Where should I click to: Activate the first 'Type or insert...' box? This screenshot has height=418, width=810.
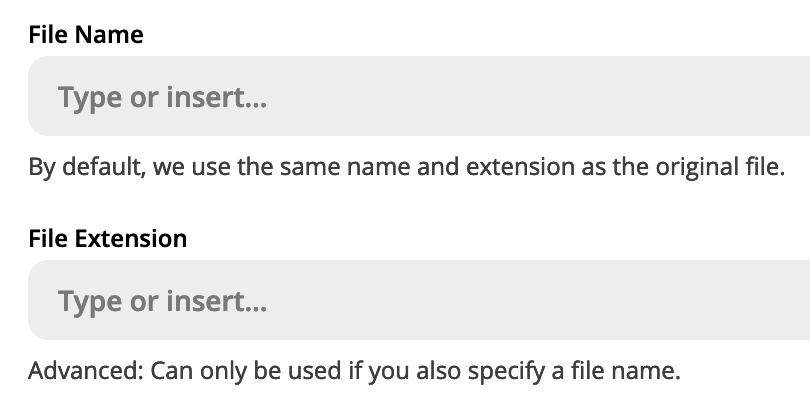pos(419,96)
